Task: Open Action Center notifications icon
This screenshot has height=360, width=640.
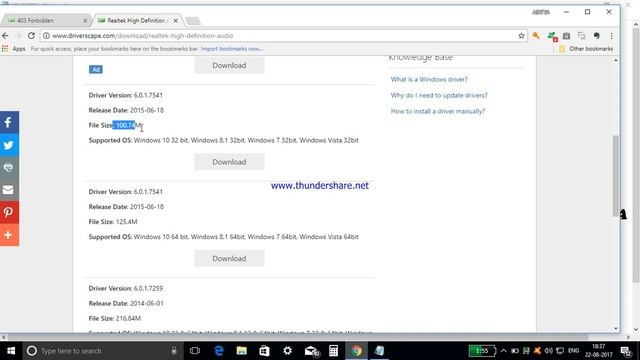Action: (626, 351)
